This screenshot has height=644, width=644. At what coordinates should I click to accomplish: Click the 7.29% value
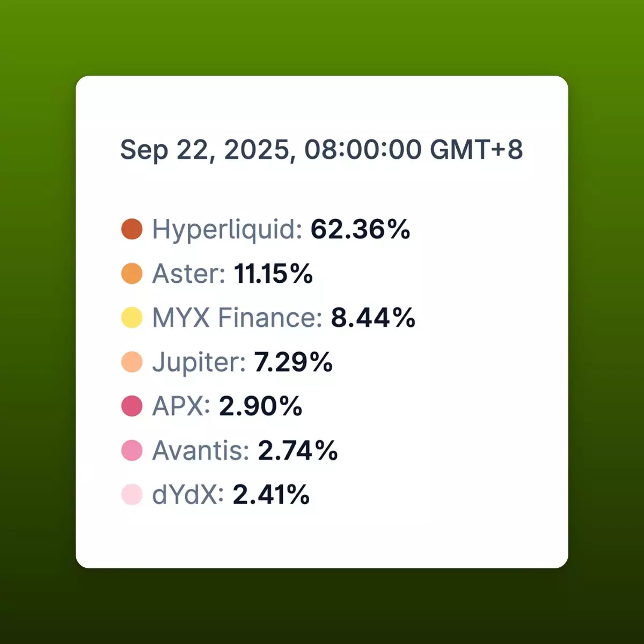294,362
